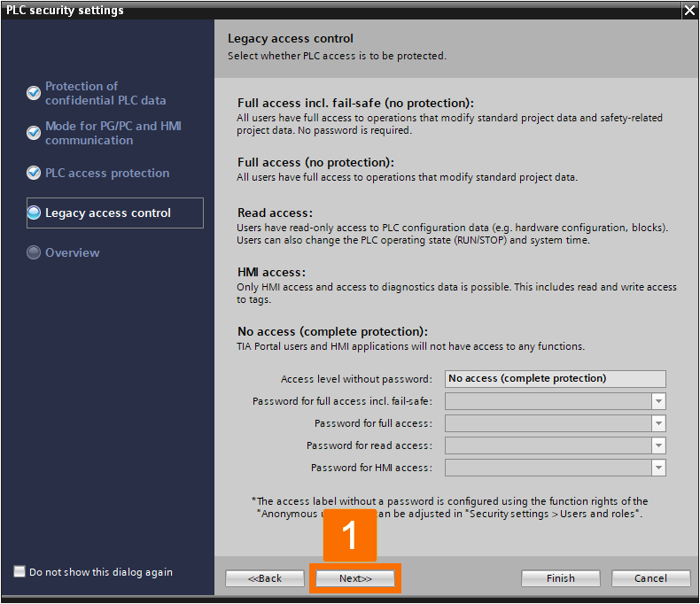Click the 'Password for HMI access' field

click(x=548, y=468)
